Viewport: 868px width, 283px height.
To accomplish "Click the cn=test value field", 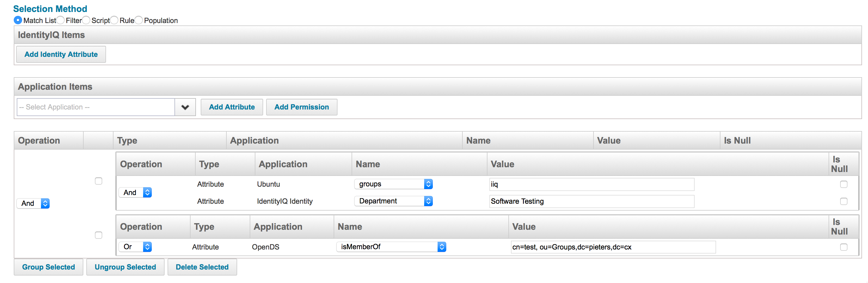I will tap(613, 247).
